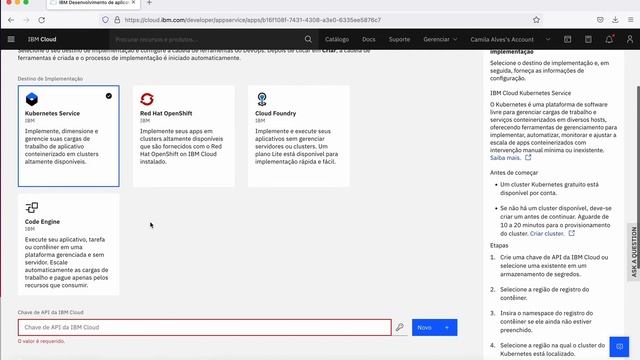Open the Saiba mais link
This screenshot has height=360, width=640.
point(505,158)
